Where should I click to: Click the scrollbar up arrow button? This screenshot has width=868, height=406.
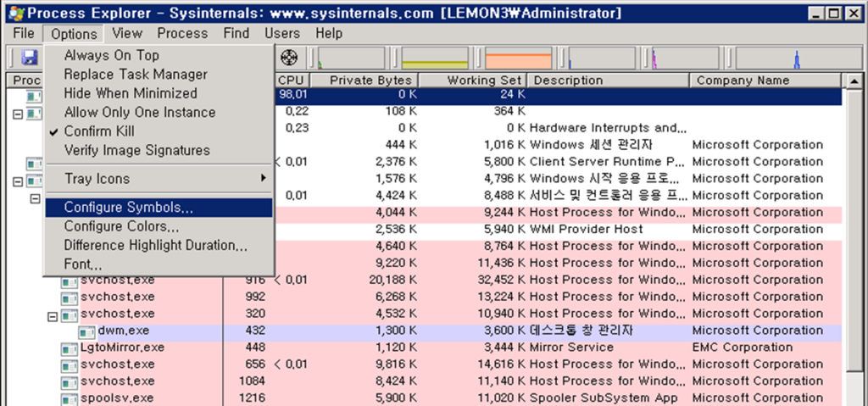853,81
